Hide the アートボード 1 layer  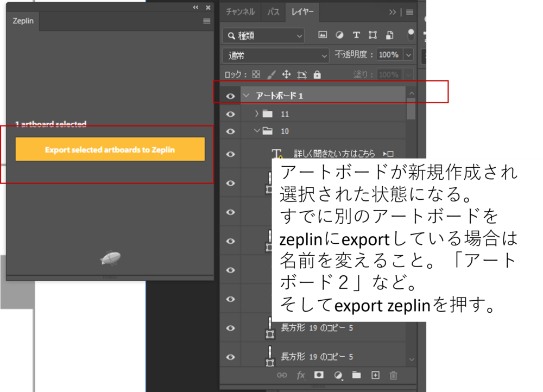231,96
